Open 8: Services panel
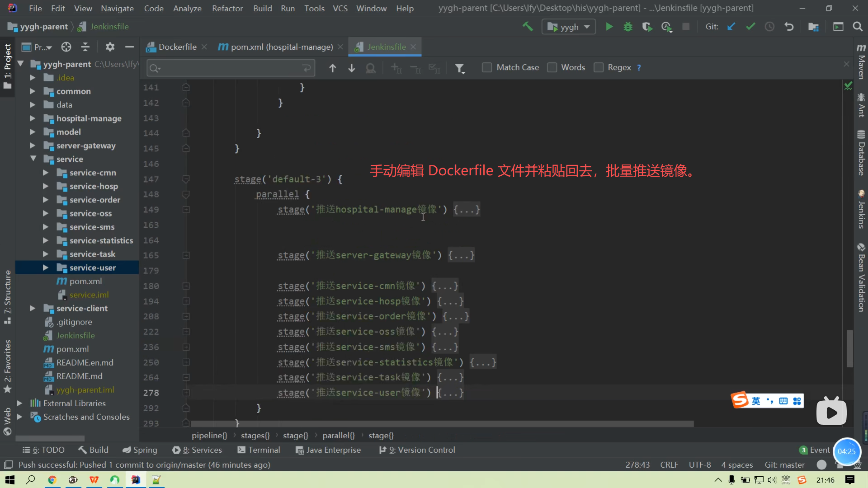This screenshot has width=868, height=488. (197, 450)
